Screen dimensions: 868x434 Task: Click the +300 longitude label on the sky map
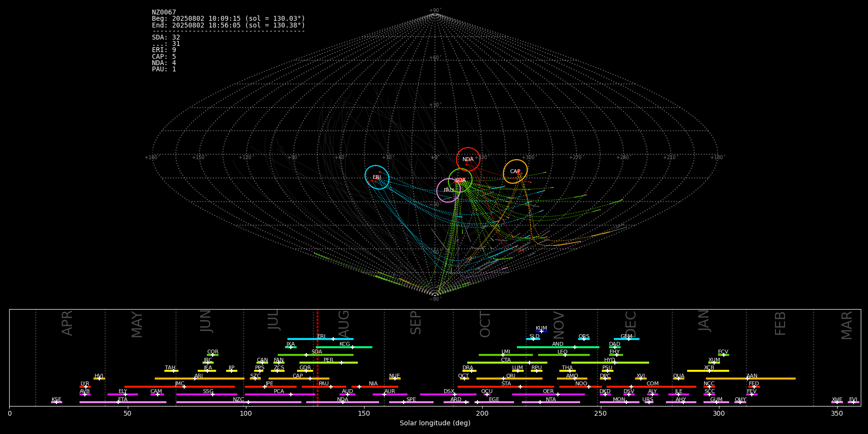tap(528, 158)
